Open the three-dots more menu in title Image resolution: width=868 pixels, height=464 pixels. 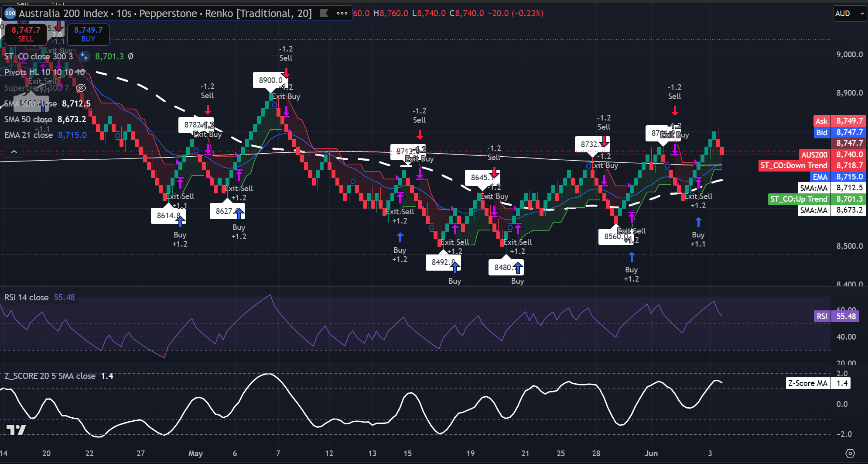342,13
